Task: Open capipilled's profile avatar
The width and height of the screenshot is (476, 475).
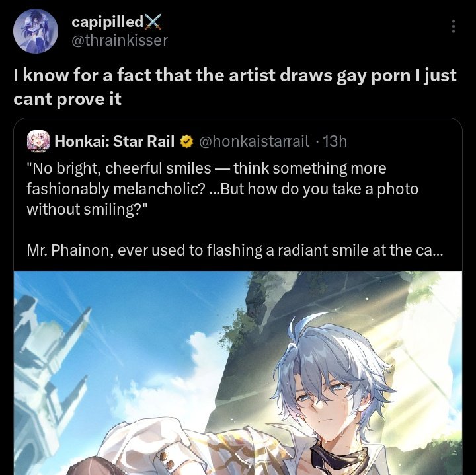Action: (x=36, y=30)
